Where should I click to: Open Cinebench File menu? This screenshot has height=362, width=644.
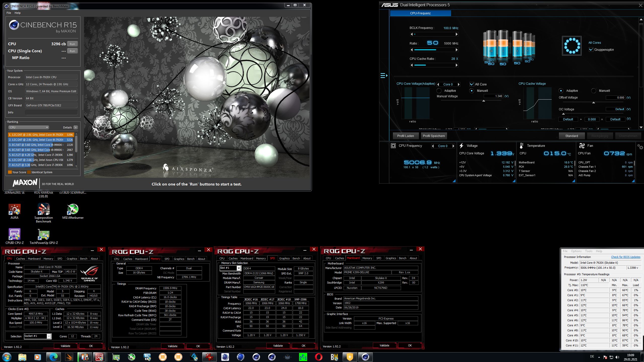pyautogui.click(x=9, y=13)
